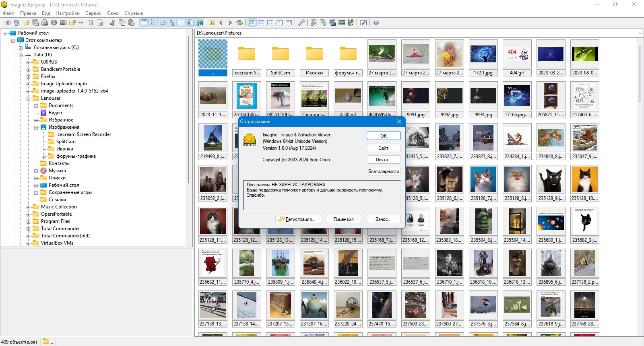
Task: Toggle the preview panel toolbar button
Action: (172, 23)
